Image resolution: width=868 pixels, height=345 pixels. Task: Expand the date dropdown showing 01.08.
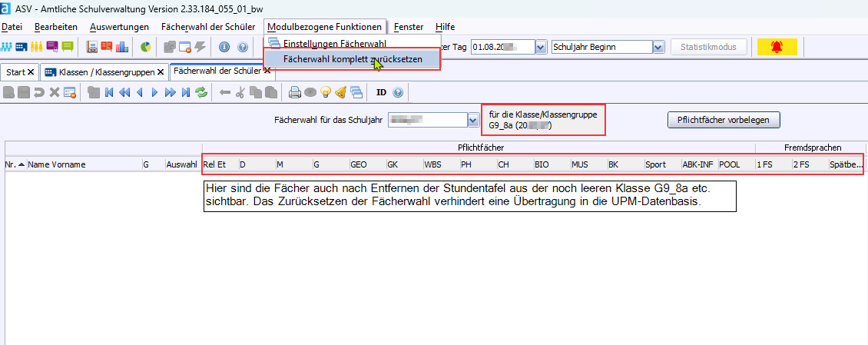[540, 47]
